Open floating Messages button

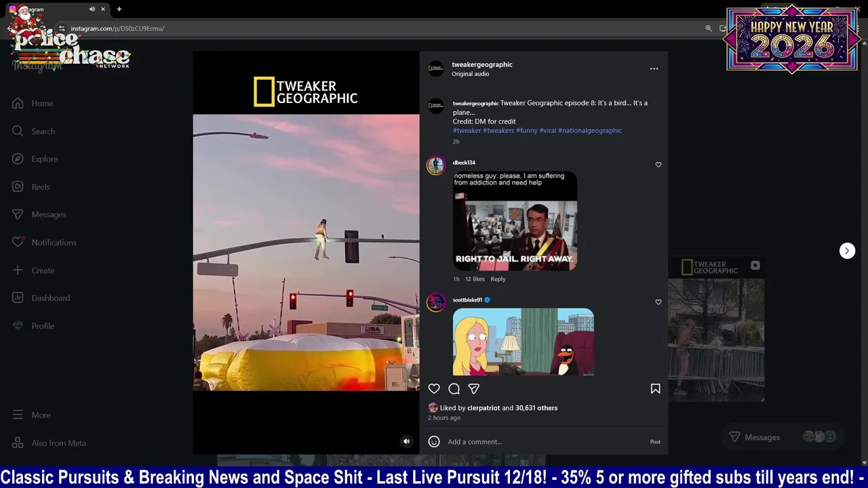tap(782, 437)
